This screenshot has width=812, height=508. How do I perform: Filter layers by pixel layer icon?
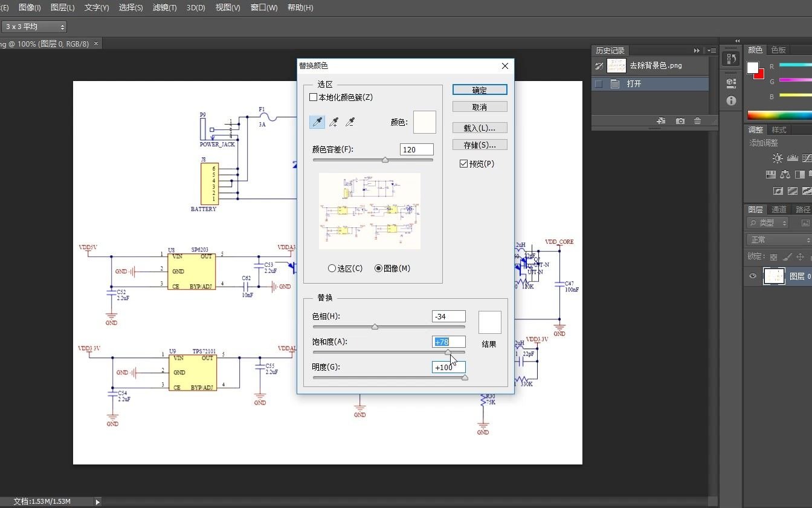point(805,223)
